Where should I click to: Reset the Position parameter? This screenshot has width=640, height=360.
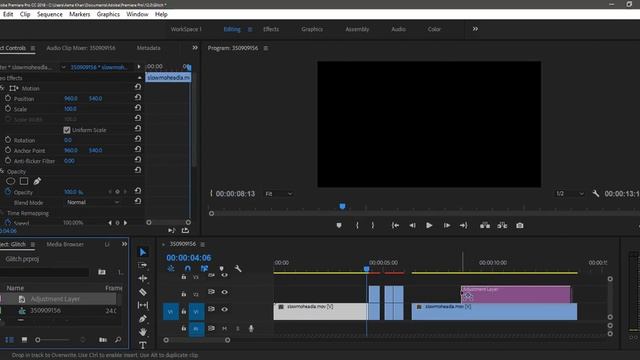tap(138, 98)
